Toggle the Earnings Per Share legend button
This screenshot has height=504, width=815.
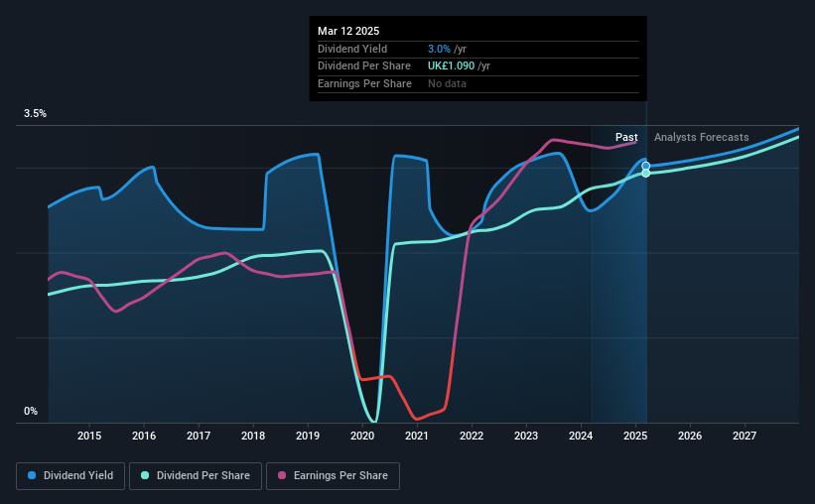(x=333, y=476)
